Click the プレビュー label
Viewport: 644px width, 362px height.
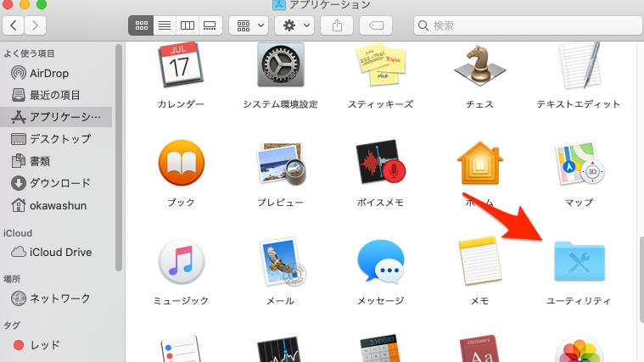281,203
